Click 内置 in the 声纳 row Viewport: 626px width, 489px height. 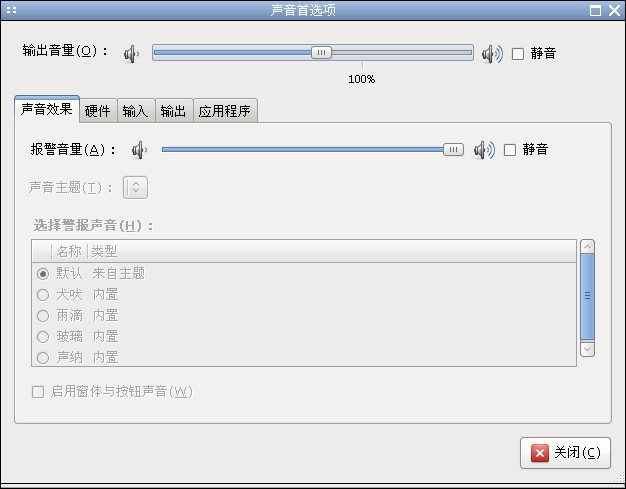[x=106, y=358]
